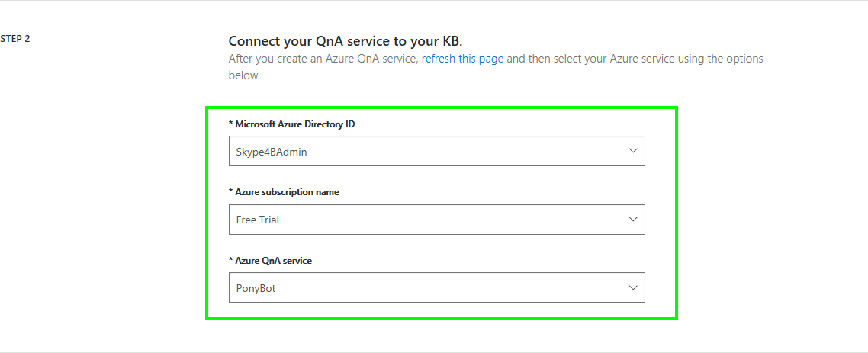The height and width of the screenshot is (353, 868).
Task: Click the asterisk before Microsoft Azure Directory ID
Action: (230, 124)
